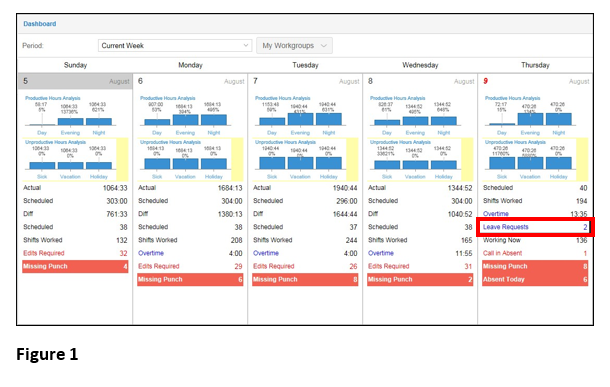The height and width of the screenshot is (387, 610).
Task: Select the August 5 date header
Action: 75,81
